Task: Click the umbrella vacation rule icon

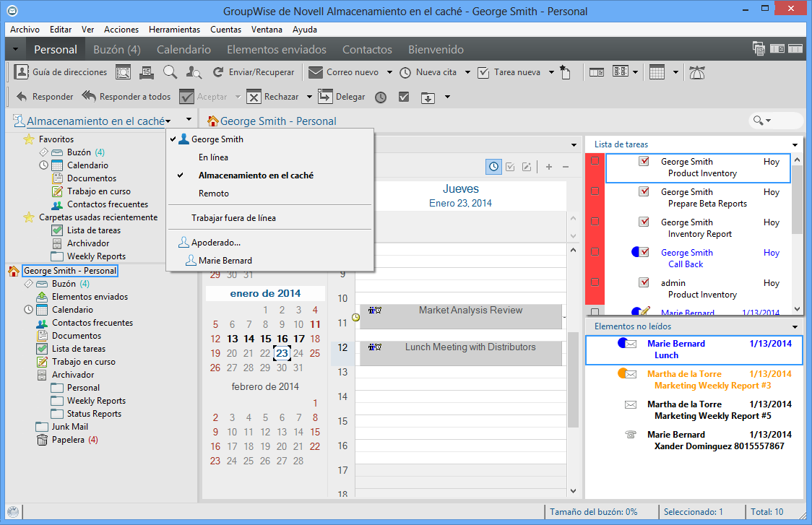Action: pos(697,72)
